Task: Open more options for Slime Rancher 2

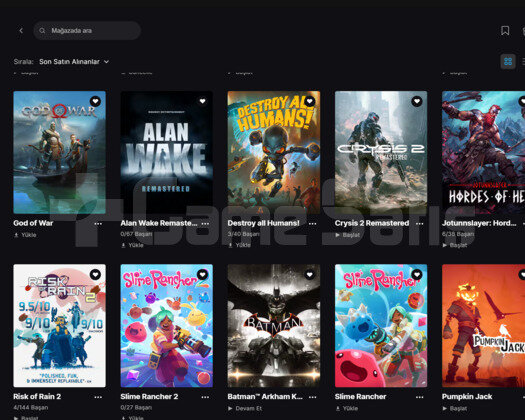Action: pos(205,397)
